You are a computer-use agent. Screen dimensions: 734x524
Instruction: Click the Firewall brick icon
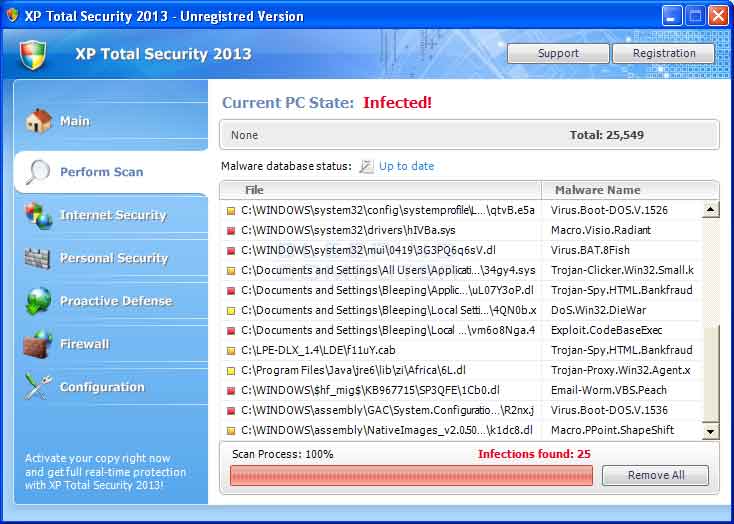[x=38, y=344]
